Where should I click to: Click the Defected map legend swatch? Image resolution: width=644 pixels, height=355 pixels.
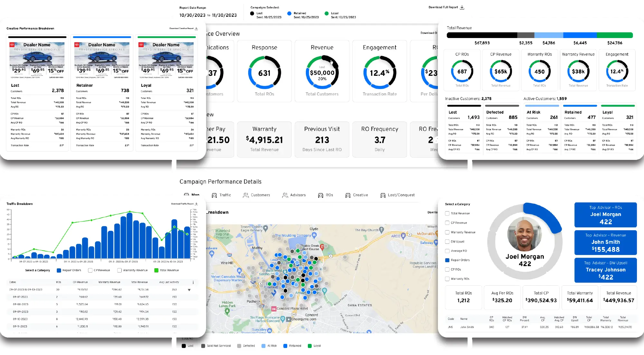[x=239, y=346]
